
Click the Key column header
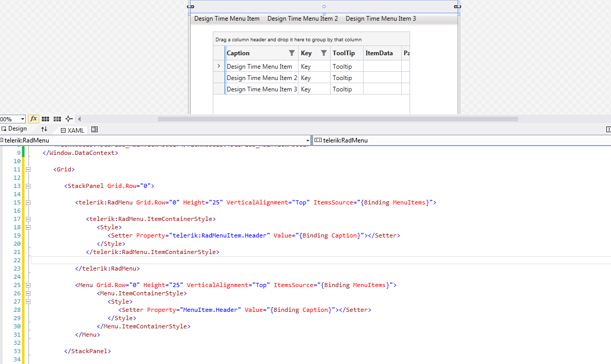(x=306, y=53)
